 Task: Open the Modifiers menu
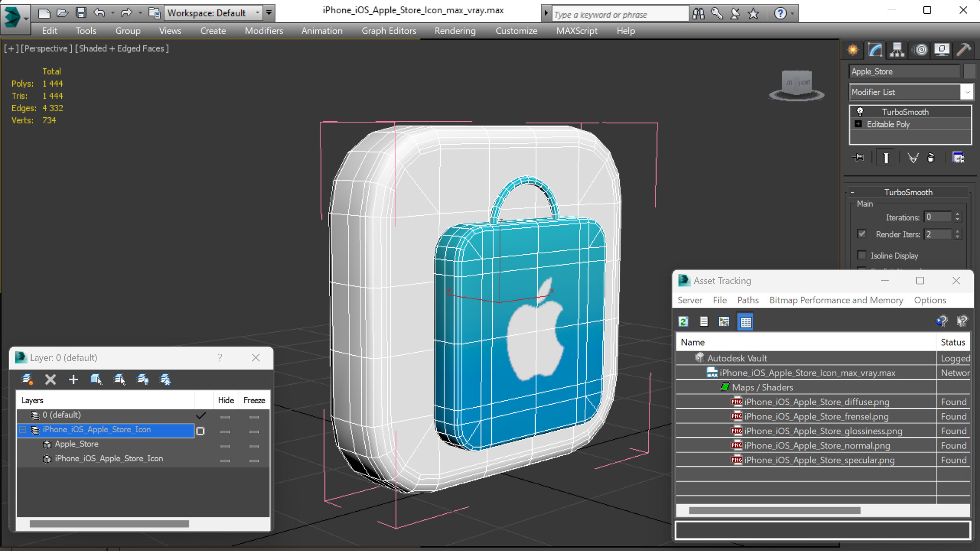click(264, 31)
